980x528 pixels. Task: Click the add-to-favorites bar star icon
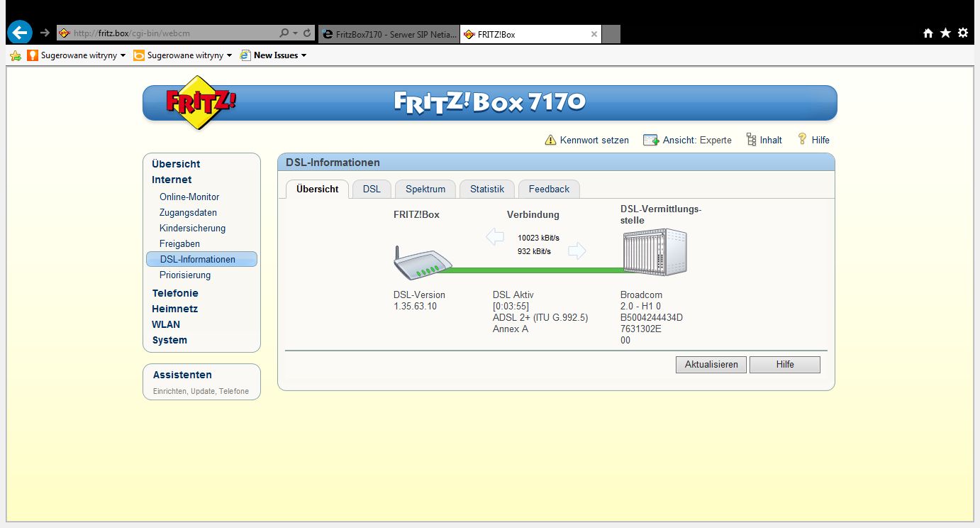(16, 55)
